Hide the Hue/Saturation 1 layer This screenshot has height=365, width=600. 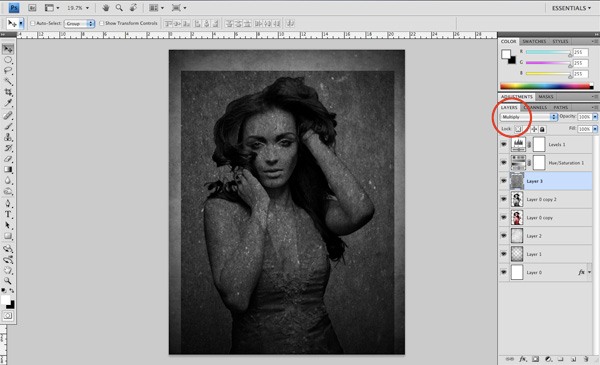pyautogui.click(x=504, y=163)
